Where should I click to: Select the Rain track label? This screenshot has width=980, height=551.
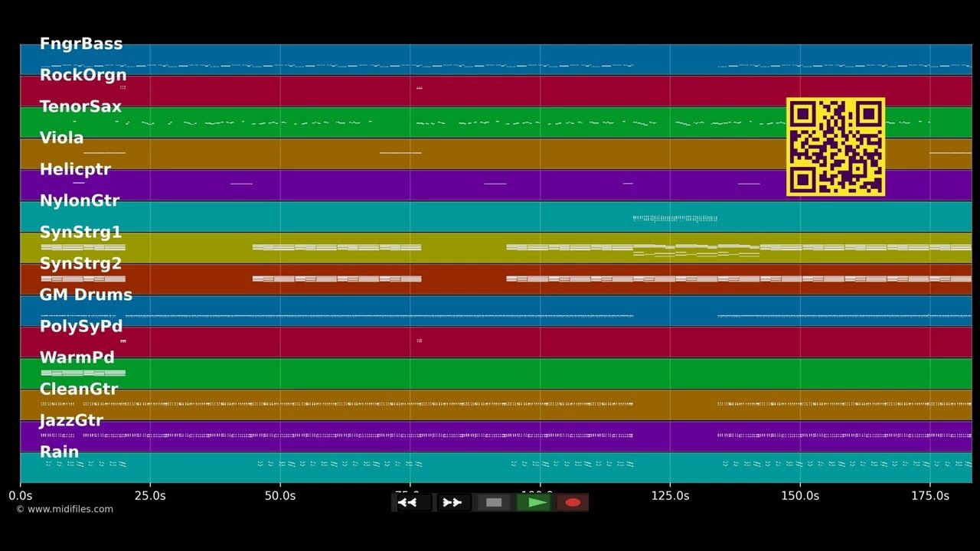[x=59, y=452]
